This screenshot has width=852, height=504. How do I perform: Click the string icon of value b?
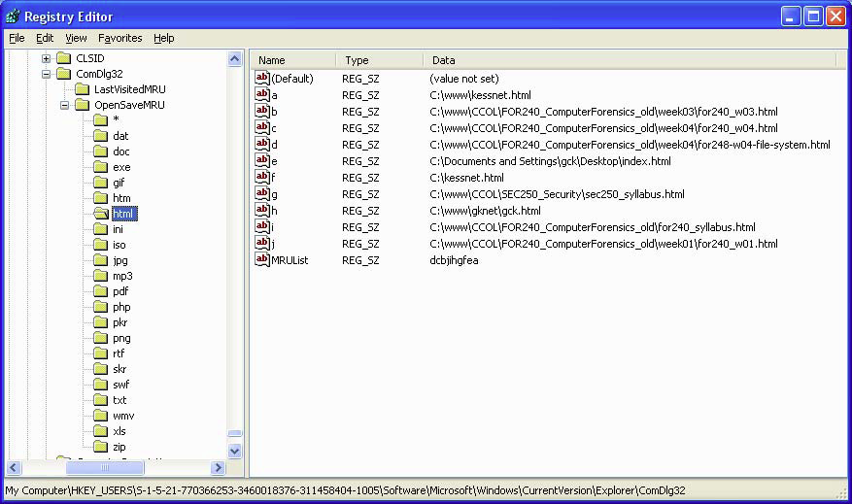(262, 111)
